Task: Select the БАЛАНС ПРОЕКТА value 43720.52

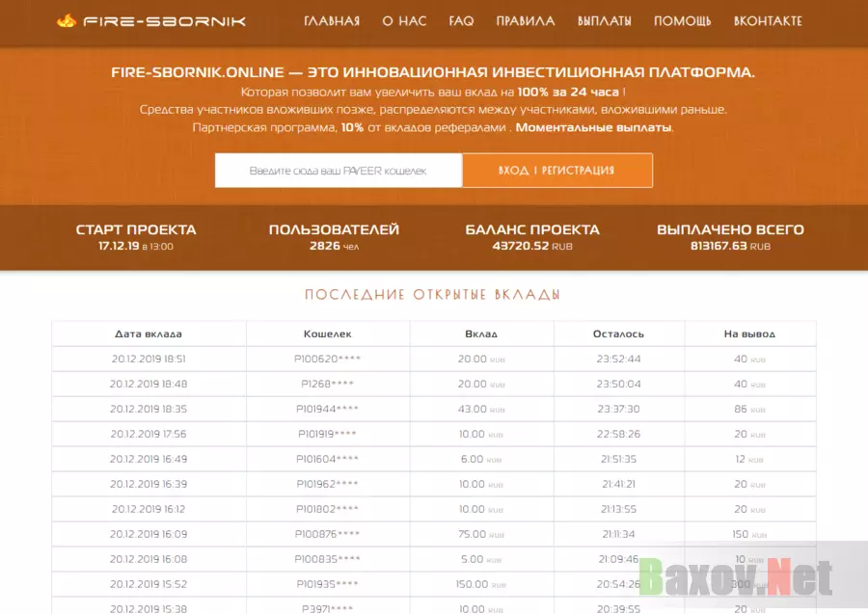Action: (521, 246)
